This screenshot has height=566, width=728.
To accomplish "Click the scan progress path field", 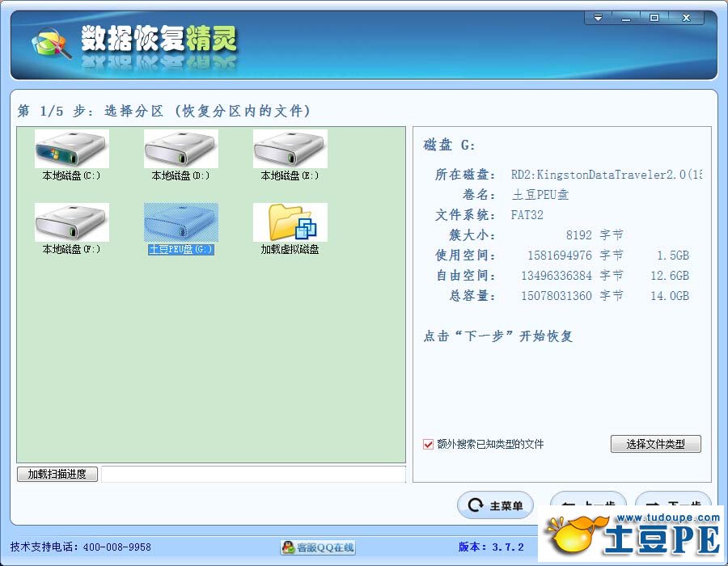I will point(252,475).
